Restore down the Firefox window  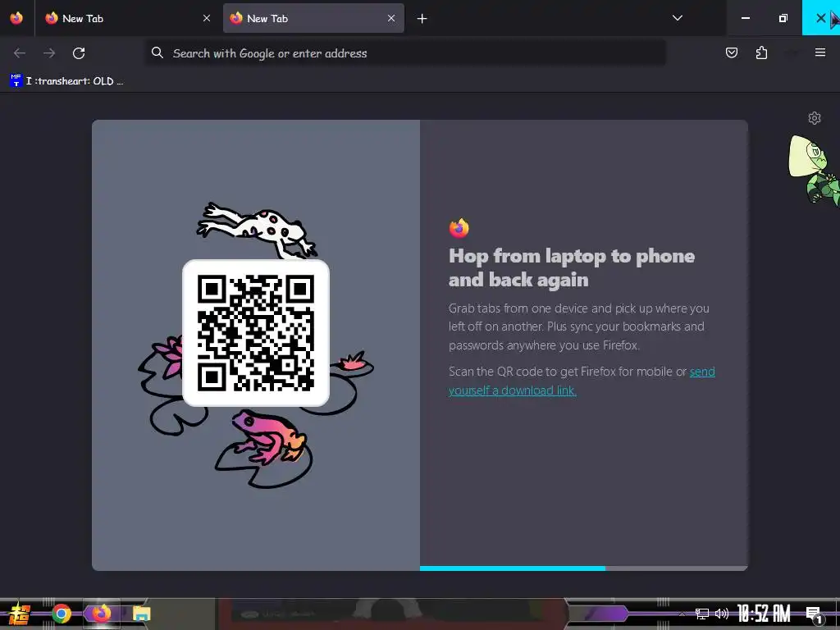(x=783, y=18)
